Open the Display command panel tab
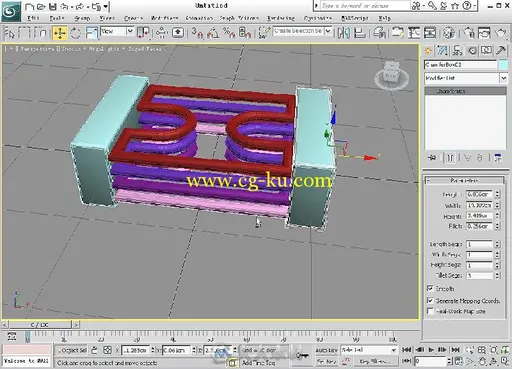The width and height of the screenshot is (512, 369). coord(486,51)
